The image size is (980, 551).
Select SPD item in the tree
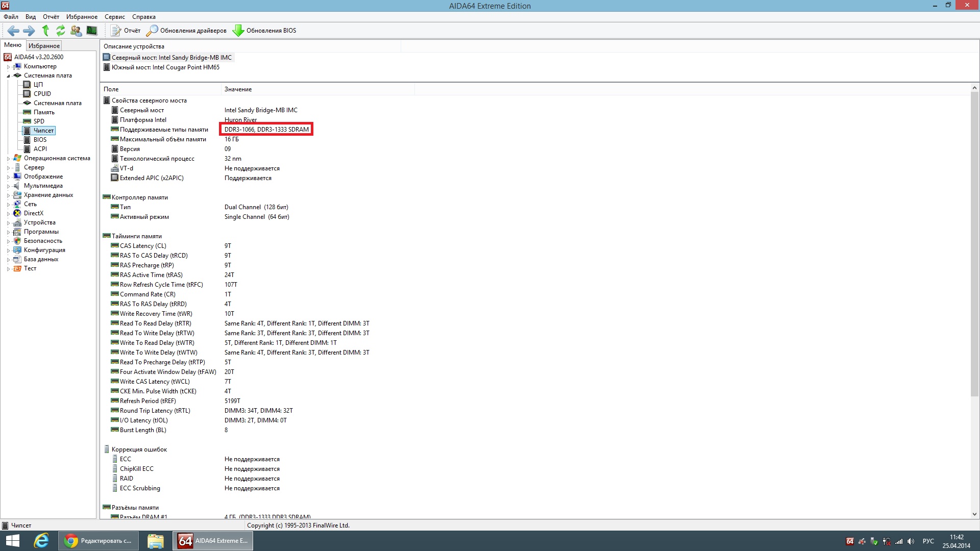coord(39,121)
